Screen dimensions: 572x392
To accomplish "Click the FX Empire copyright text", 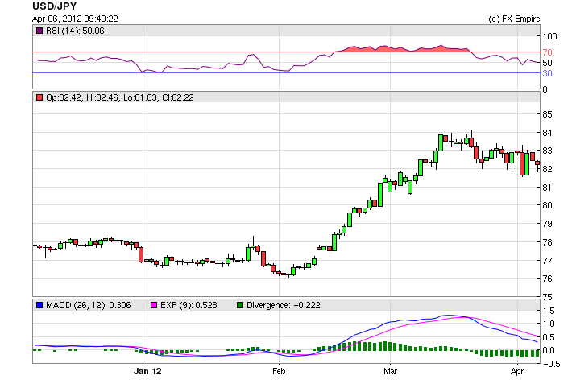I will point(514,19).
